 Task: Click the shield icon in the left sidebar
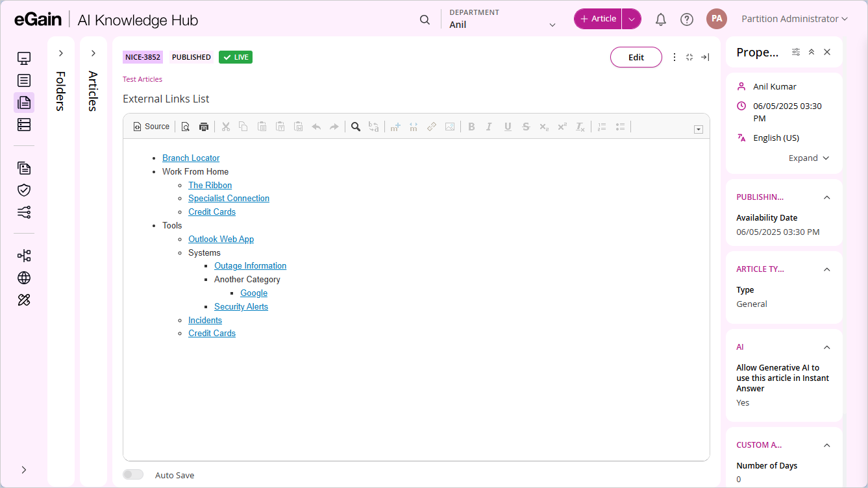click(x=24, y=190)
